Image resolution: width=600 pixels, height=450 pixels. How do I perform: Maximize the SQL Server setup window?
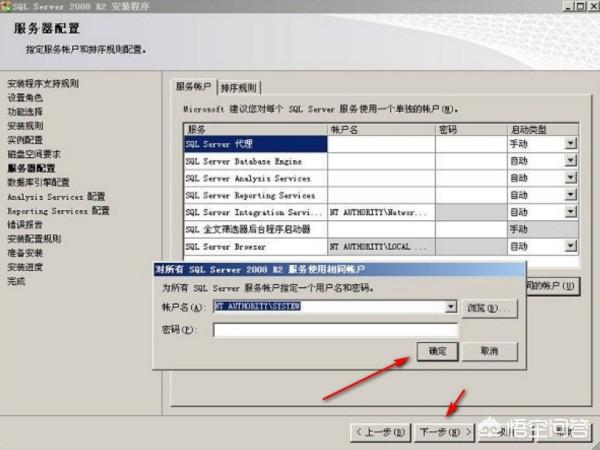point(580,6)
